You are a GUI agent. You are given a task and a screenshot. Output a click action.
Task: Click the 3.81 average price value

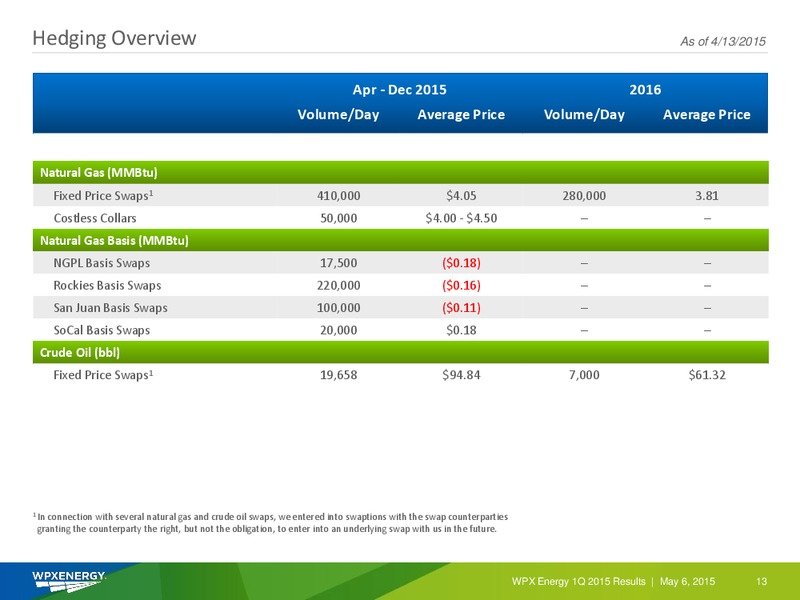click(x=707, y=195)
